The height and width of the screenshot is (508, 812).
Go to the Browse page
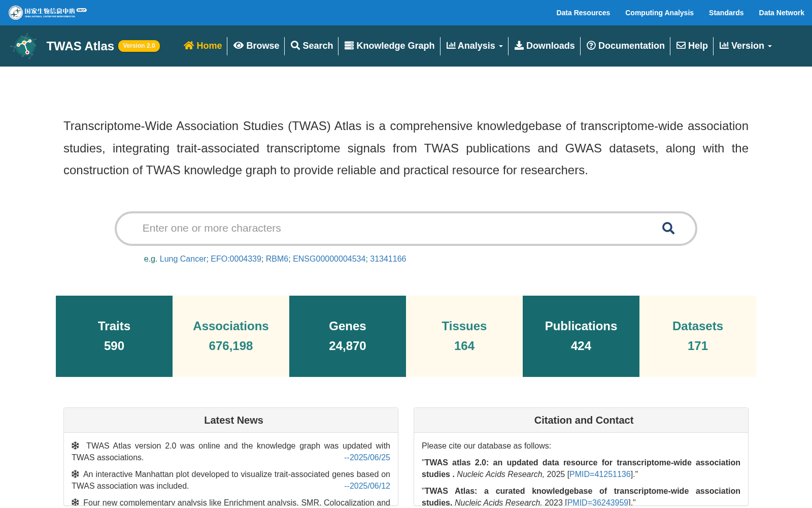[256, 46]
